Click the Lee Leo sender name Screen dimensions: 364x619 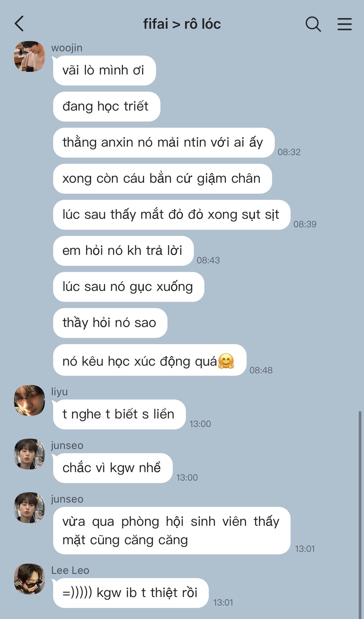point(70,570)
